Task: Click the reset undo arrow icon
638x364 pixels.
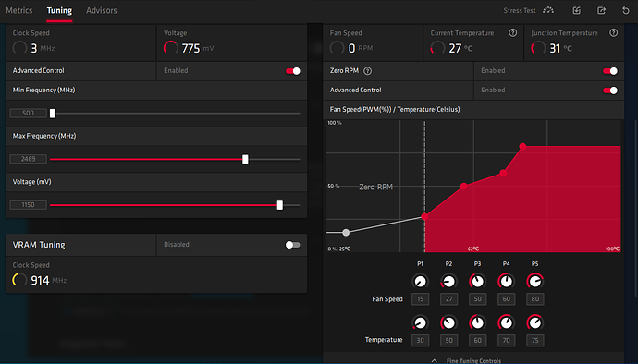Action: pyautogui.click(x=626, y=10)
